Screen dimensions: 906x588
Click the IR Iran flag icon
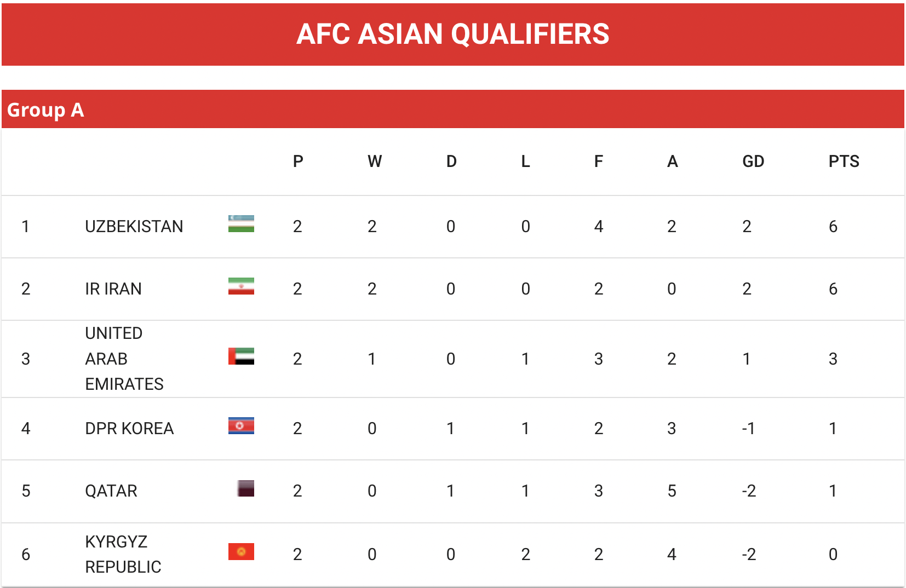pos(241,286)
